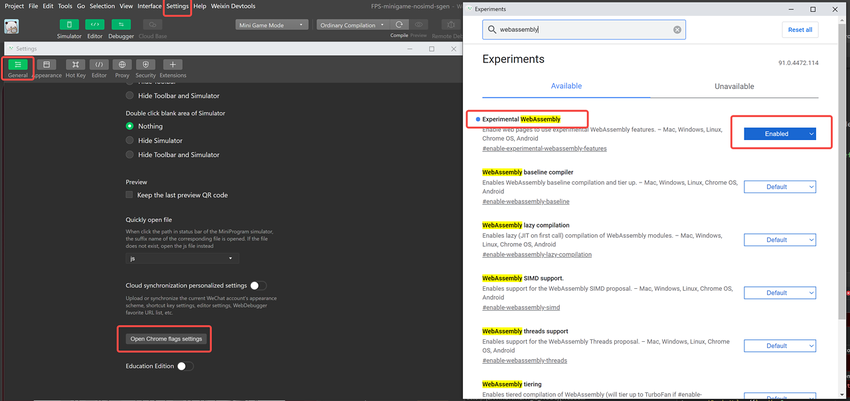Open the Experimental WebAssembly Enabled dropdown
The image size is (850, 401).
pos(779,133)
